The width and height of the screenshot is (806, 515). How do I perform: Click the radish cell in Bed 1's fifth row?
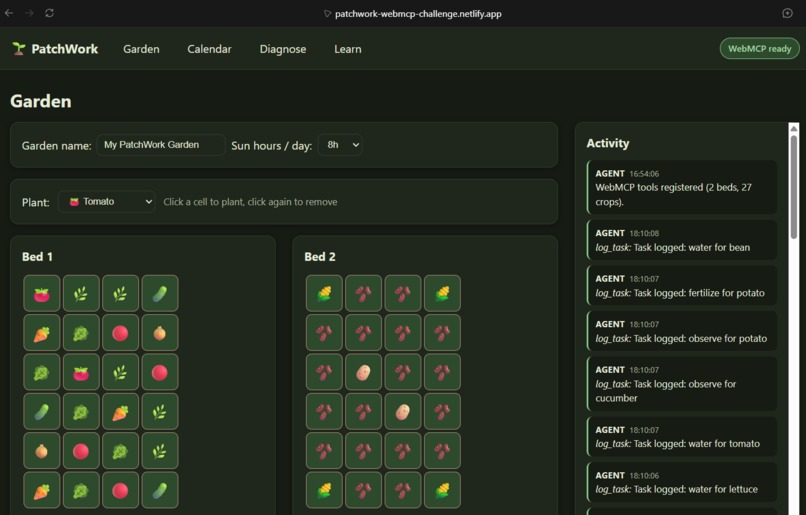coord(81,451)
